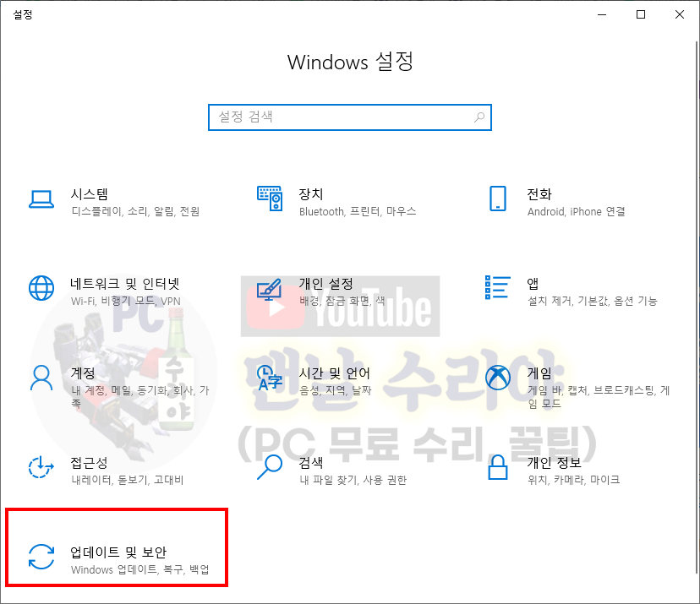Click description '음성, 지역, 날짜'
Viewport: 700px width, 604px height.
tap(336, 391)
